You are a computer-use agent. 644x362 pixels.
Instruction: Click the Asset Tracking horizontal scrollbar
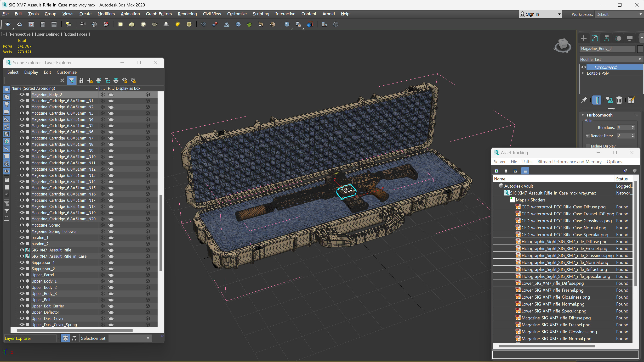click(x=547, y=346)
